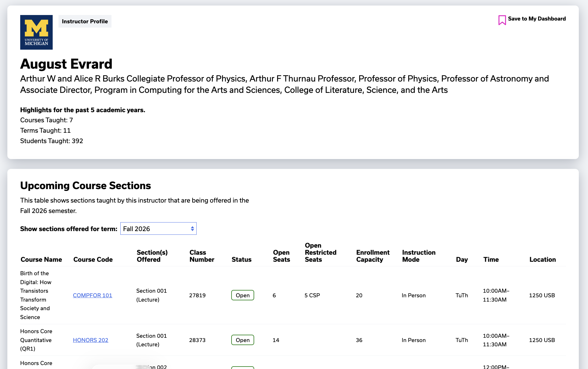Open the HONORS 202 course link
This screenshot has height=369, width=588.
tap(91, 340)
